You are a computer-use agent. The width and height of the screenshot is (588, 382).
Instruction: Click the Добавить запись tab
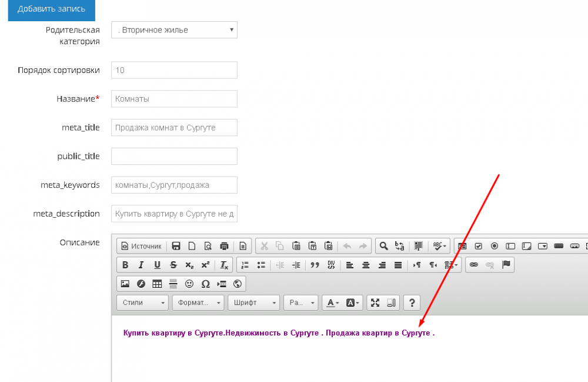[x=51, y=9]
